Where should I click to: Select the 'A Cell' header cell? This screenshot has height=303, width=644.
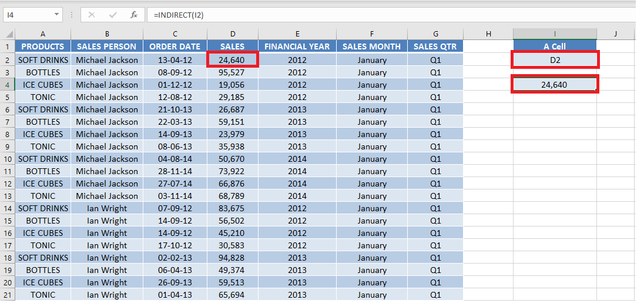coord(555,46)
